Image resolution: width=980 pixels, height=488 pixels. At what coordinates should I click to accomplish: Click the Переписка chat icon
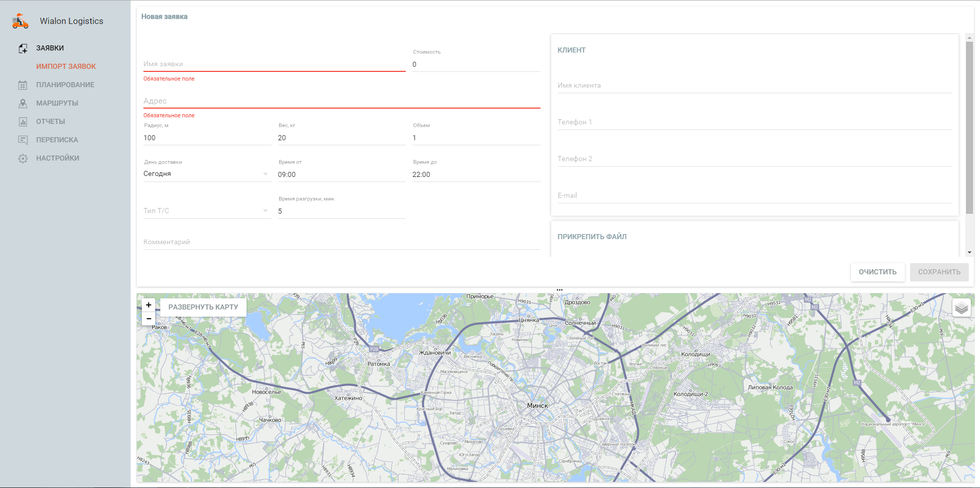click(23, 140)
